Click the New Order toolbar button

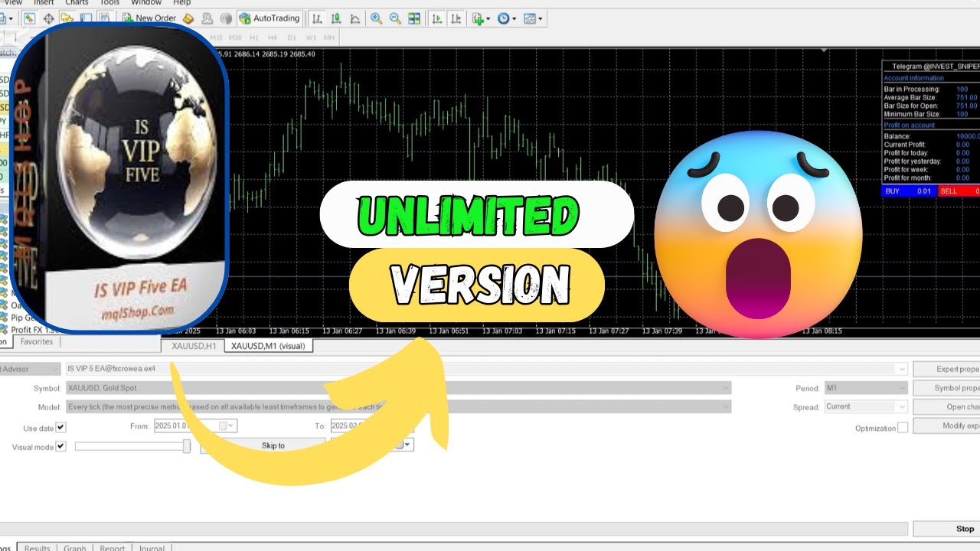[148, 18]
